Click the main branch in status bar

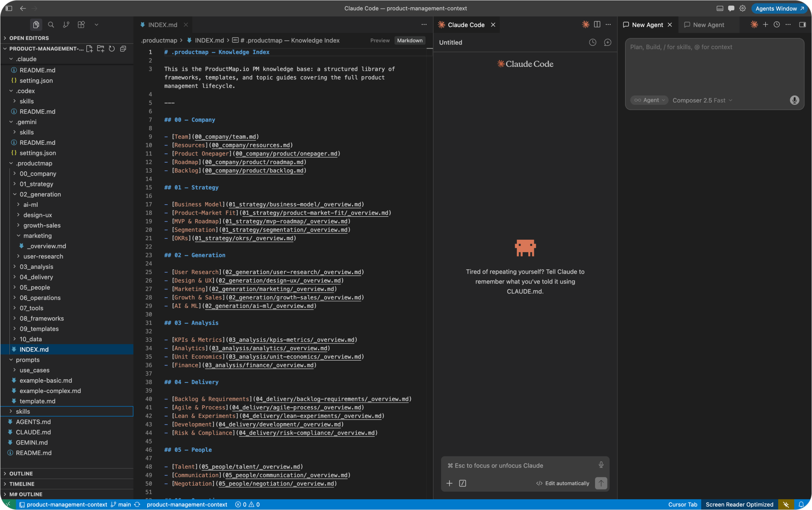pos(121,504)
